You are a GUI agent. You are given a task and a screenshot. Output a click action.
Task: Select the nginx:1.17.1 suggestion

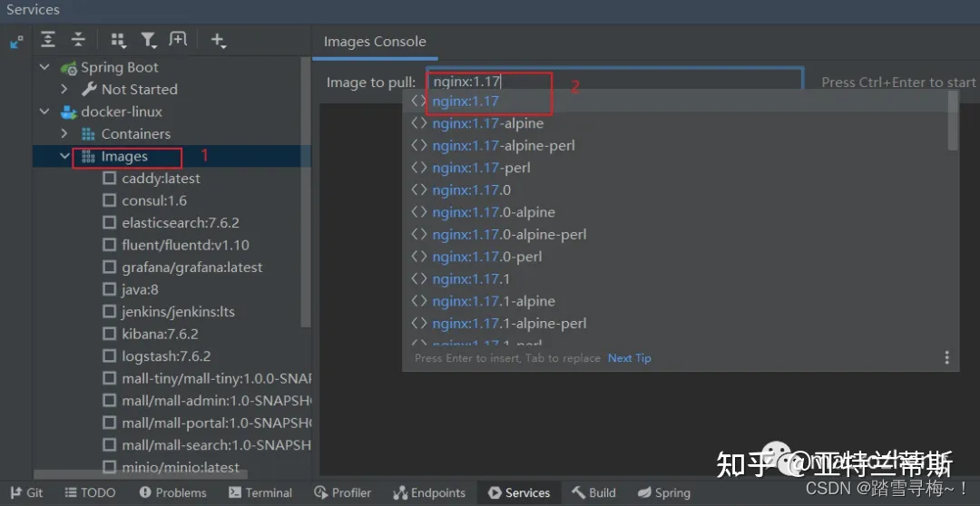tap(676, 279)
